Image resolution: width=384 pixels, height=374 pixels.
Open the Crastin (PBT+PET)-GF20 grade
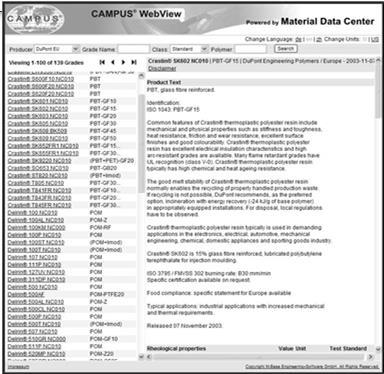(39, 161)
